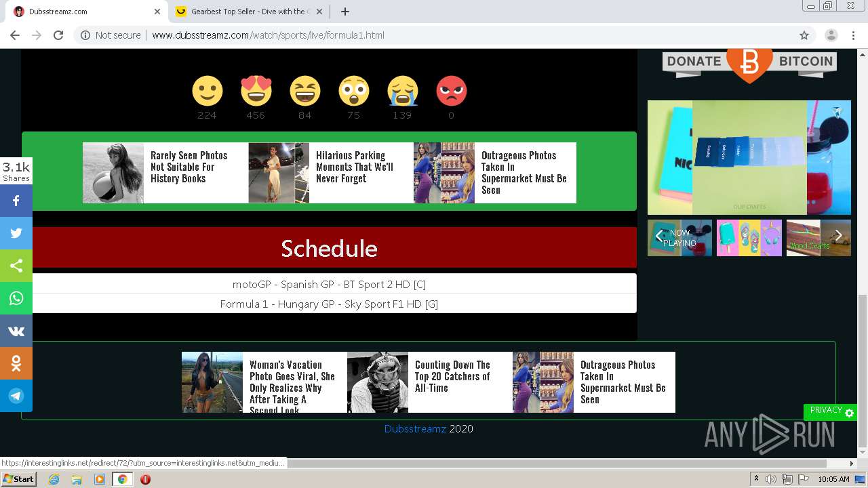Screen dimensions: 868x488
Task: Select the crying face reaction emoji
Action: coord(402,91)
